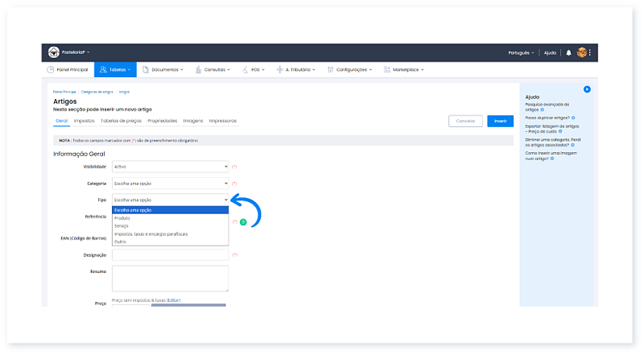The width and height of the screenshot is (644, 355).
Task: Open the Tabelas de preços tab
Action: click(x=121, y=121)
